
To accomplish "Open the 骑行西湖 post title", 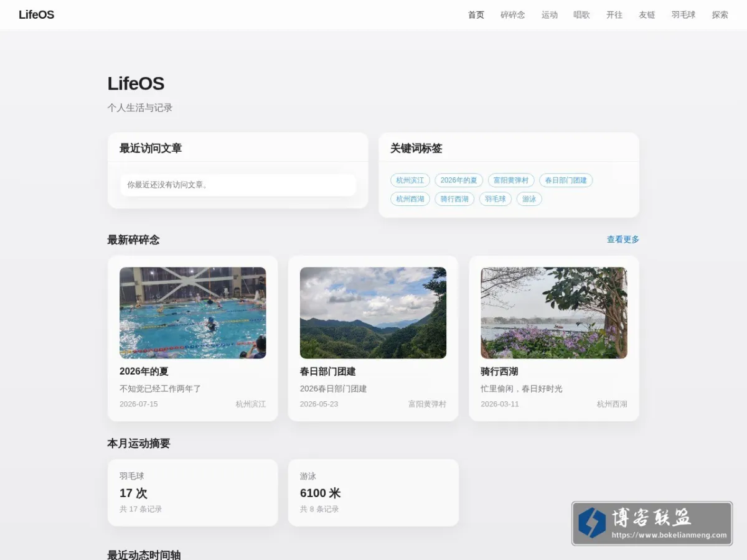I will tap(499, 371).
